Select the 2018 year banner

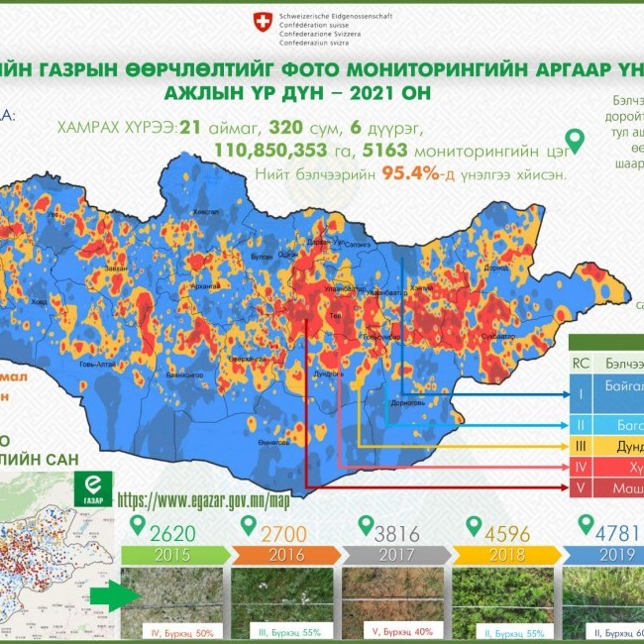pyautogui.click(x=507, y=555)
